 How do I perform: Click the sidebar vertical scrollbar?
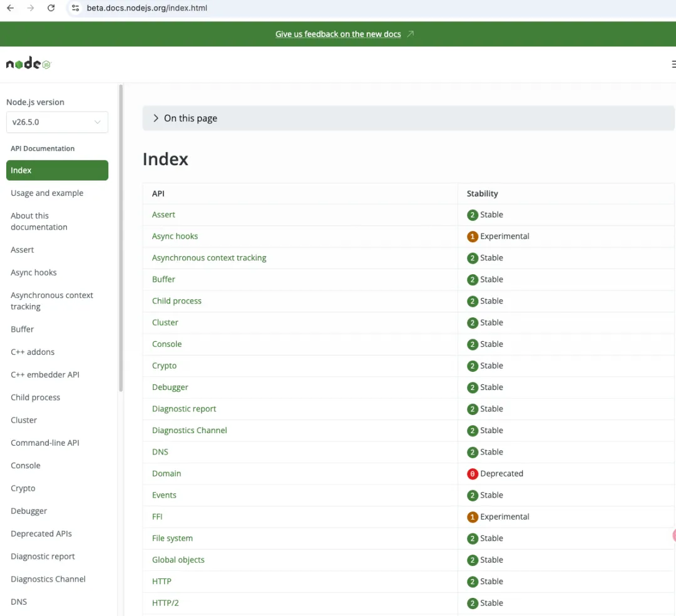[121, 238]
